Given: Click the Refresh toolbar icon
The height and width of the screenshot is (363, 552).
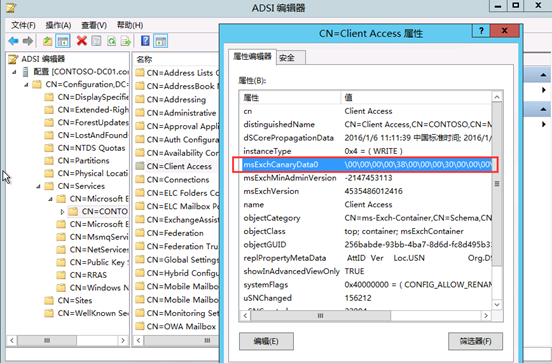Looking at the screenshot, I should [111, 41].
